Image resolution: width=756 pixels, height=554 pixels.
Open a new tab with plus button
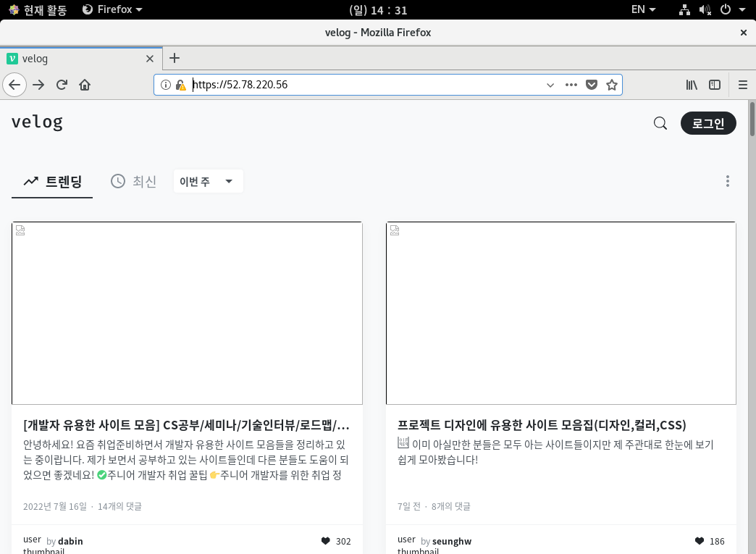click(175, 59)
